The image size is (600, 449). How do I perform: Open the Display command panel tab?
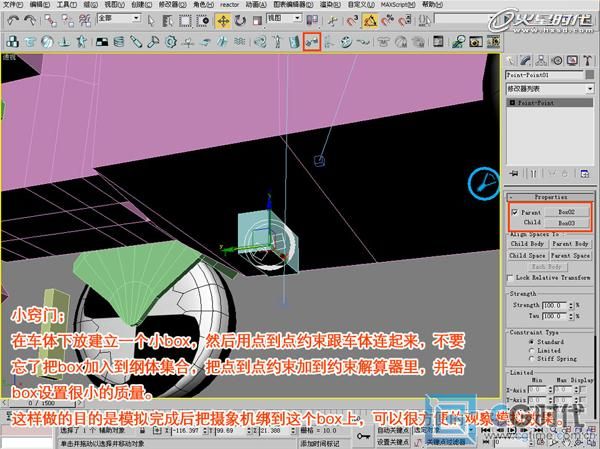click(x=572, y=60)
